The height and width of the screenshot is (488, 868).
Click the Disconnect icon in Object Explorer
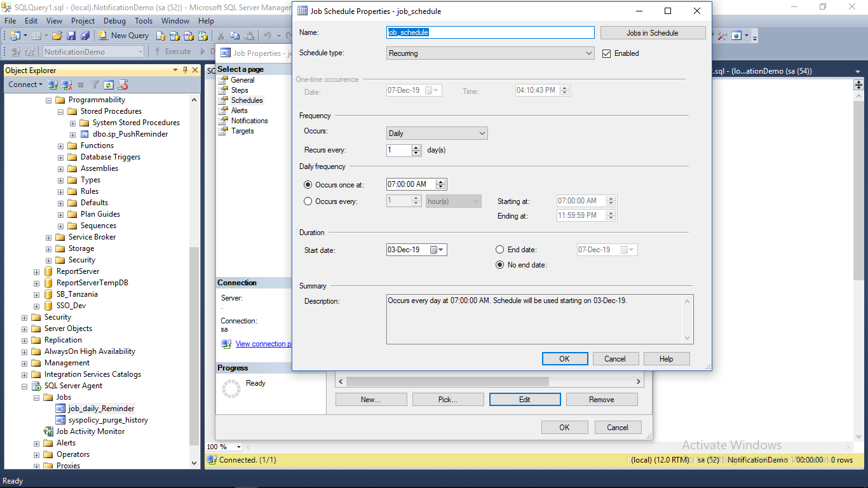pyautogui.click(x=67, y=85)
